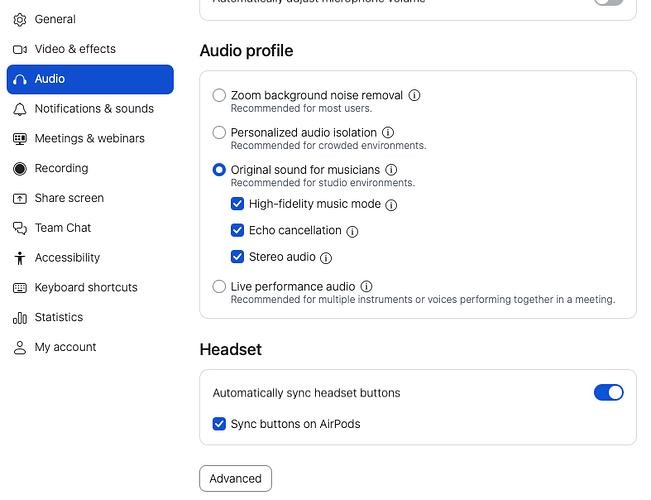Click the info icon next to Personalized audio isolation
The height and width of the screenshot is (500, 651).
point(388,132)
